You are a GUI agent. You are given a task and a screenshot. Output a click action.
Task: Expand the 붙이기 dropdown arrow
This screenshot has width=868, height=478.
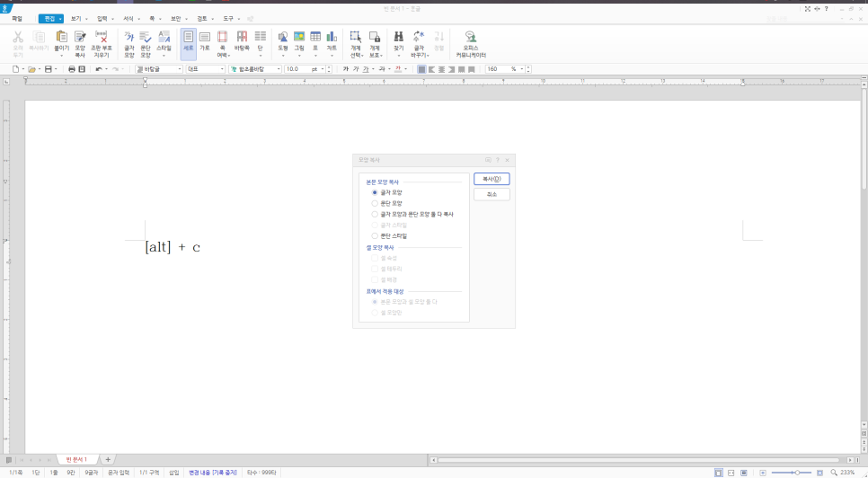click(x=61, y=56)
